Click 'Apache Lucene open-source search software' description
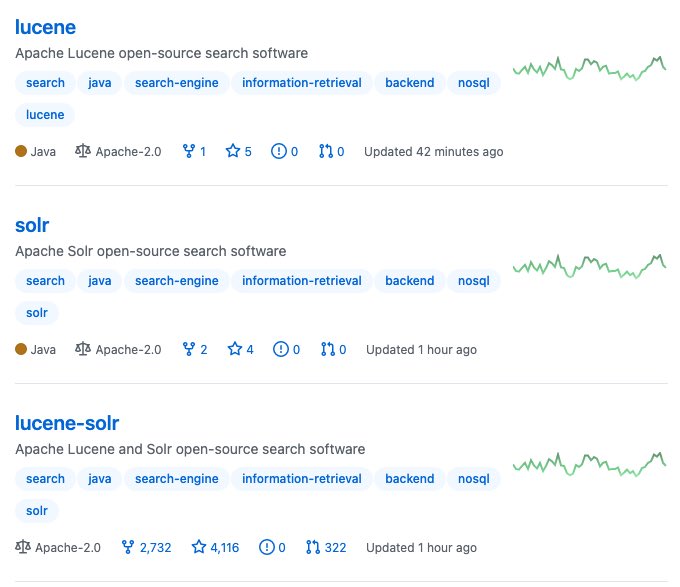680x587 pixels. coord(161,53)
